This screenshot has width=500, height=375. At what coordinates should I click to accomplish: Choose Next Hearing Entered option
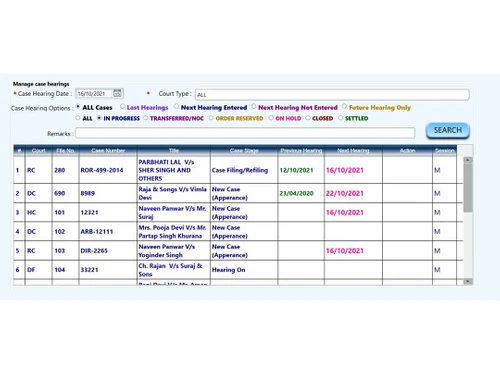point(177,106)
